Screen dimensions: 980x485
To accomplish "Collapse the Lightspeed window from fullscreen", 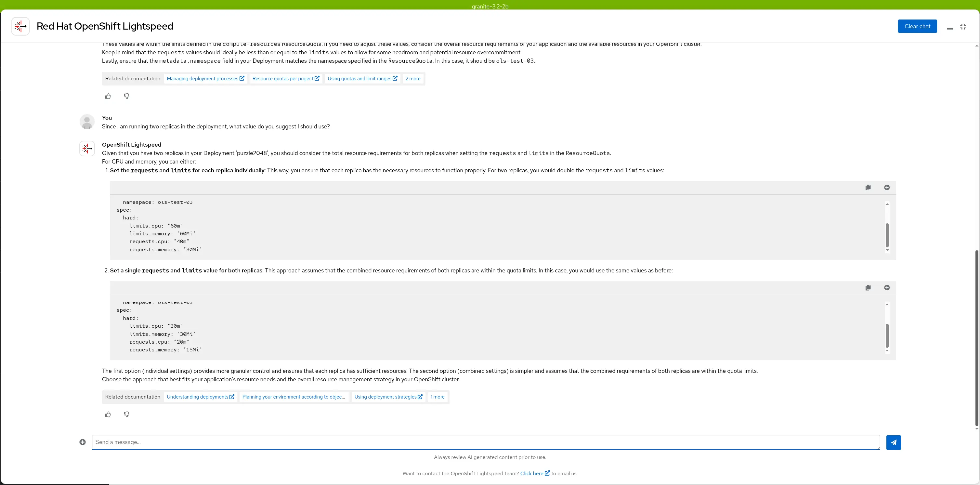I will click(x=963, y=27).
